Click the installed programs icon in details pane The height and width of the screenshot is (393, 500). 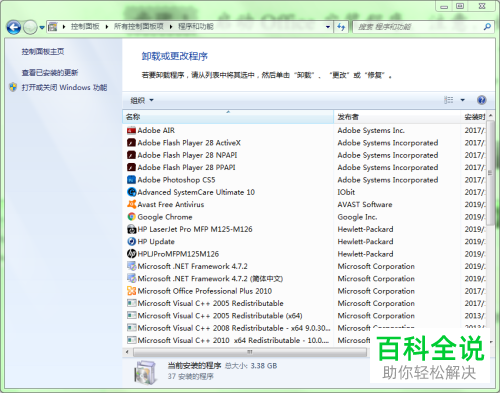pos(145,372)
